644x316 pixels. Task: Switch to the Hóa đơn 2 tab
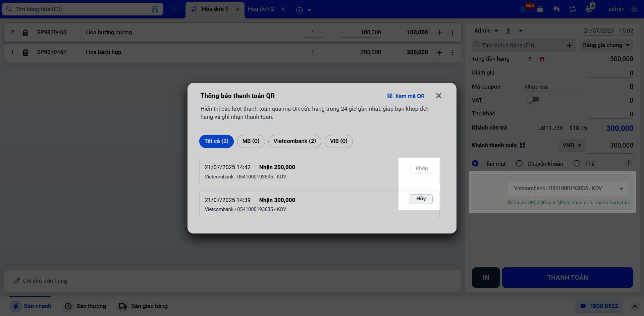coord(261,9)
